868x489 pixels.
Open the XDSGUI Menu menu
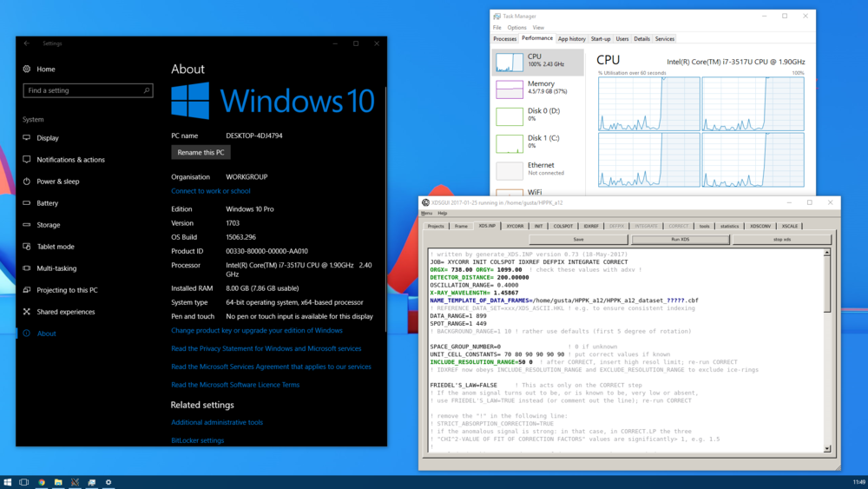426,213
